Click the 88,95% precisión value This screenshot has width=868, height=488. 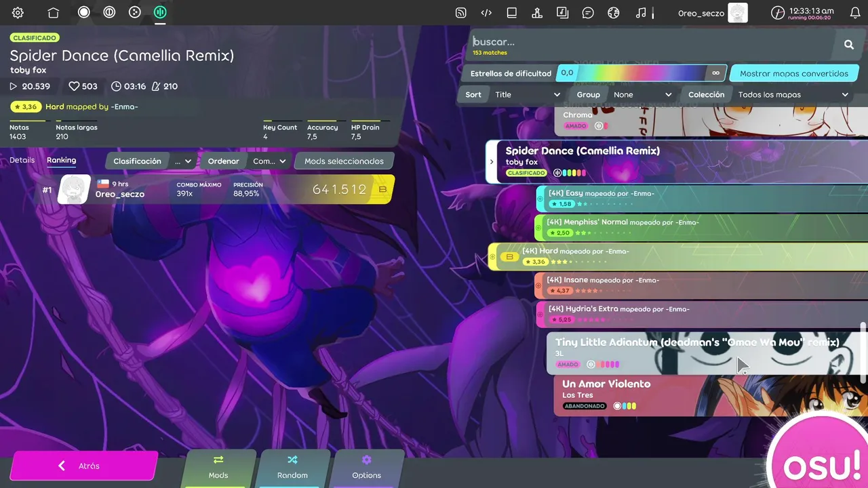[x=246, y=194]
